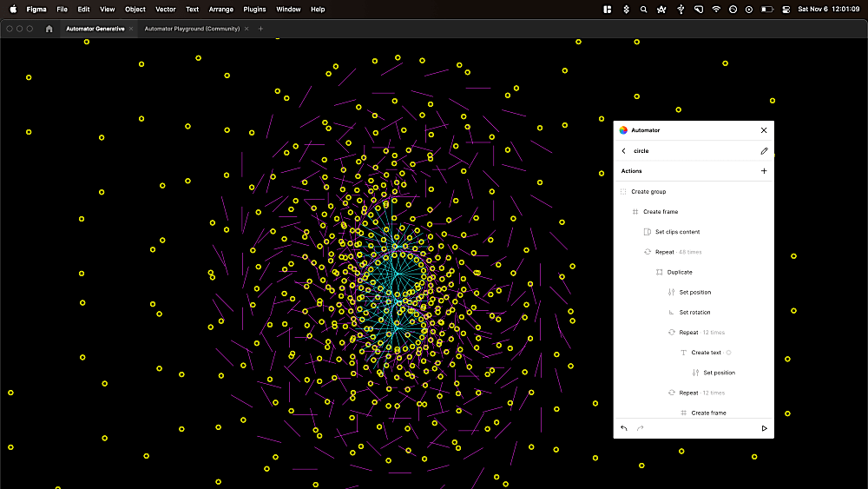This screenshot has height=489, width=868.
Task: Add a new action with plus icon
Action: [x=764, y=171]
